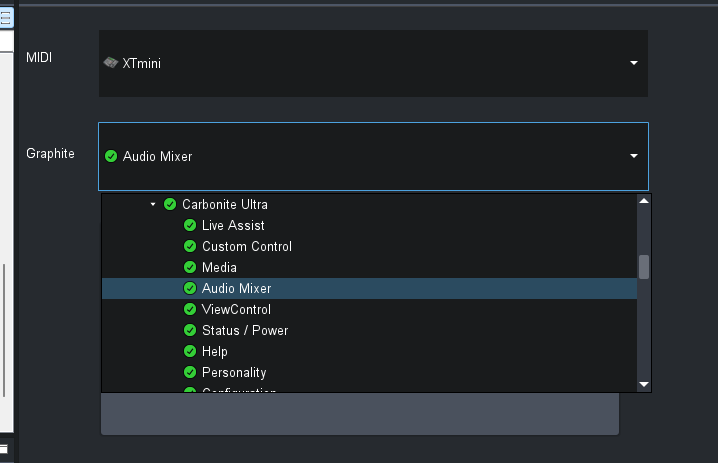
Task: Select Status / Power from the list
Action: pyautogui.click(x=244, y=330)
